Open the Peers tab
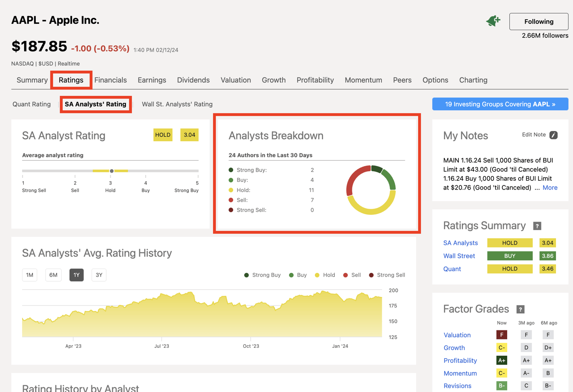 pyautogui.click(x=402, y=80)
